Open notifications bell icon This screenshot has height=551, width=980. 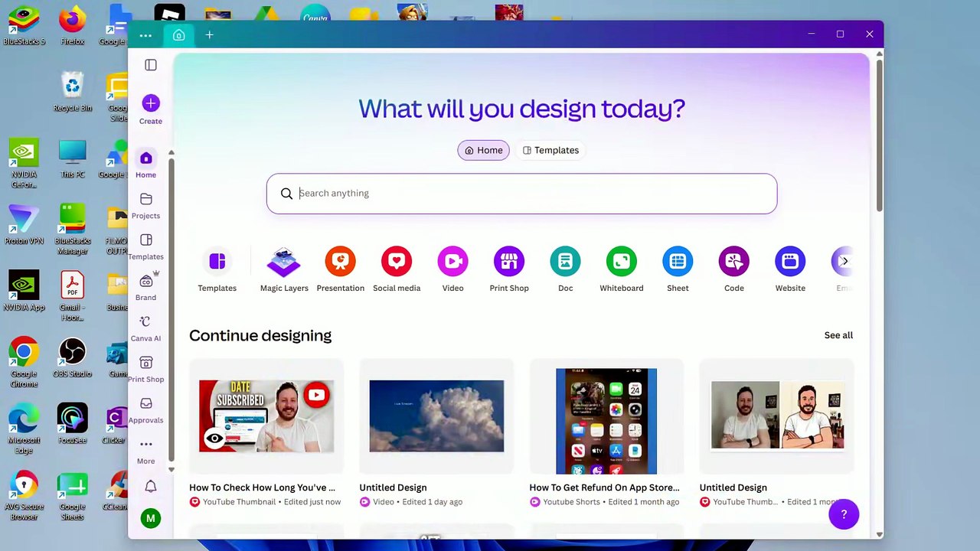[x=151, y=487]
